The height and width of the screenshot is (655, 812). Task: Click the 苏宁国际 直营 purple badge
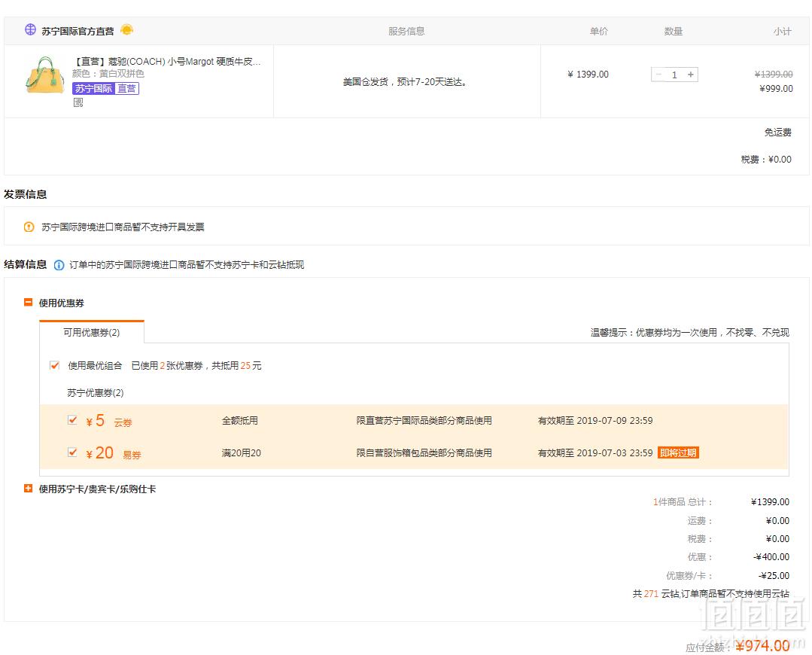105,89
